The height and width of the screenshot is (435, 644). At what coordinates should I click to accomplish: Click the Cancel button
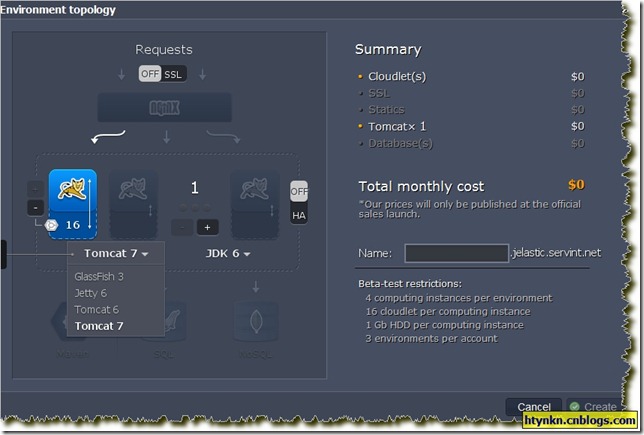534,407
